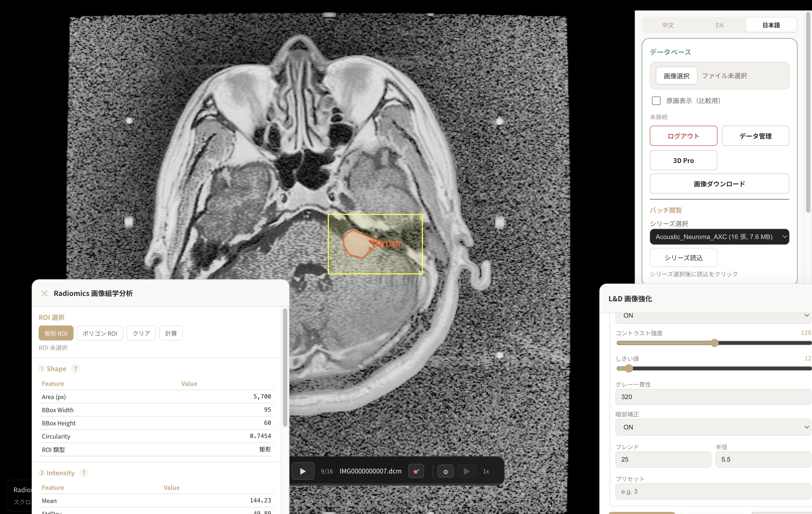Click the クリア button to clear ROI

pos(141,333)
